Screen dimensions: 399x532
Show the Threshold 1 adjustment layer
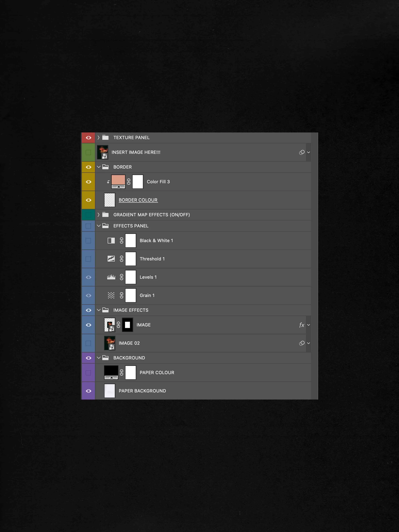[x=88, y=259]
